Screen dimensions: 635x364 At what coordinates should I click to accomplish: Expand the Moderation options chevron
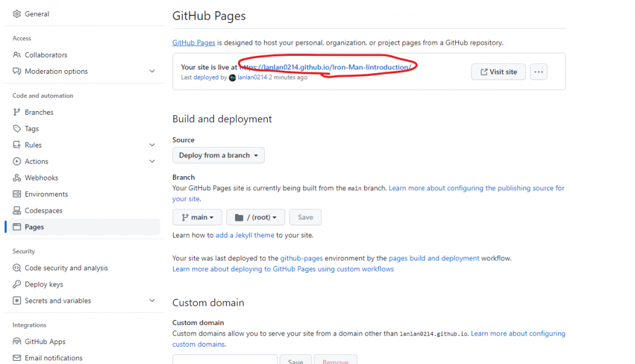152,71
